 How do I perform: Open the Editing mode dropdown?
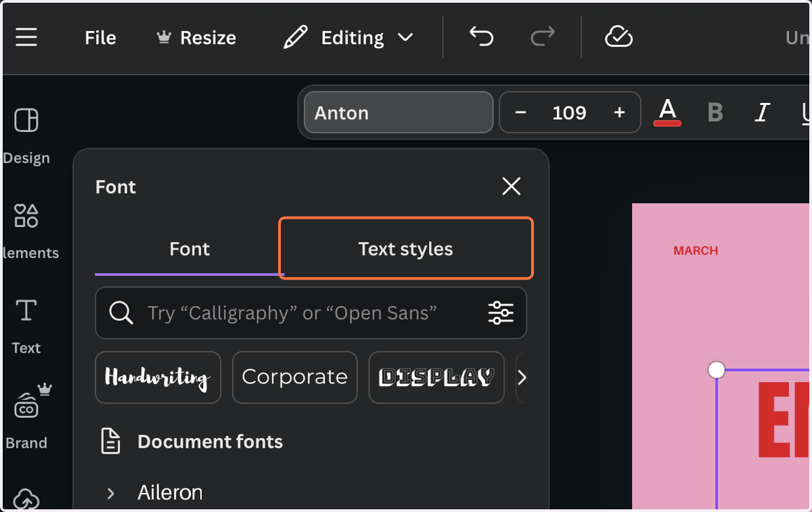point(348,38)
